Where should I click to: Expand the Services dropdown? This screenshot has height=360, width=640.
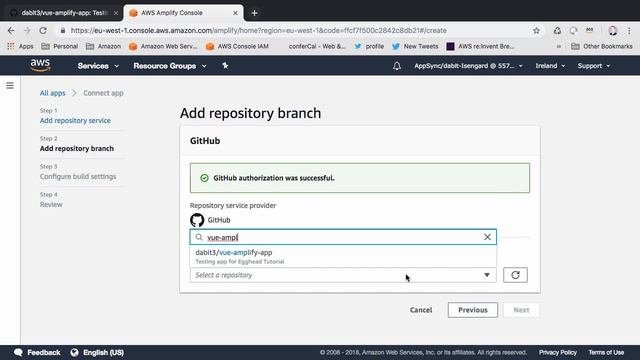[98, 66]
